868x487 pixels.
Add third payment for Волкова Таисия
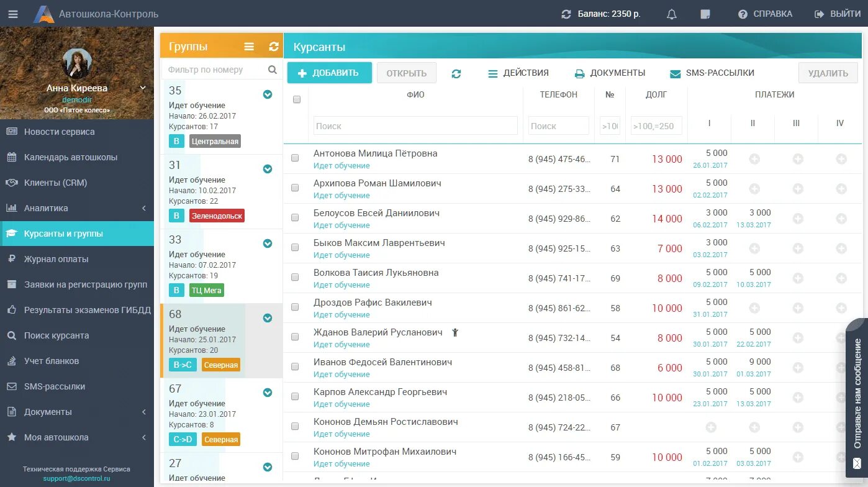[798, 278]
